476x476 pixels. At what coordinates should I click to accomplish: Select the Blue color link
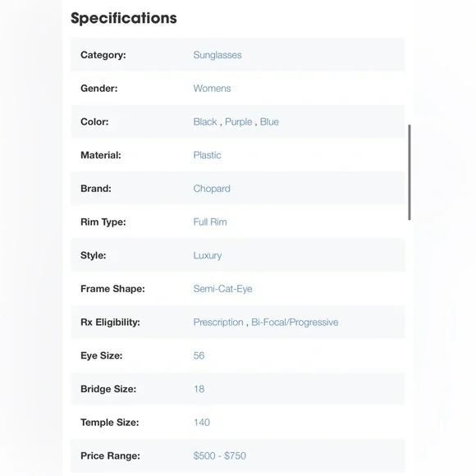[x=269, y=121]
